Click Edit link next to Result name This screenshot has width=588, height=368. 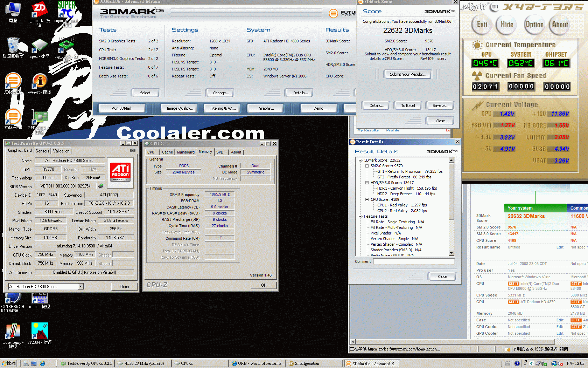pos(560,247)
